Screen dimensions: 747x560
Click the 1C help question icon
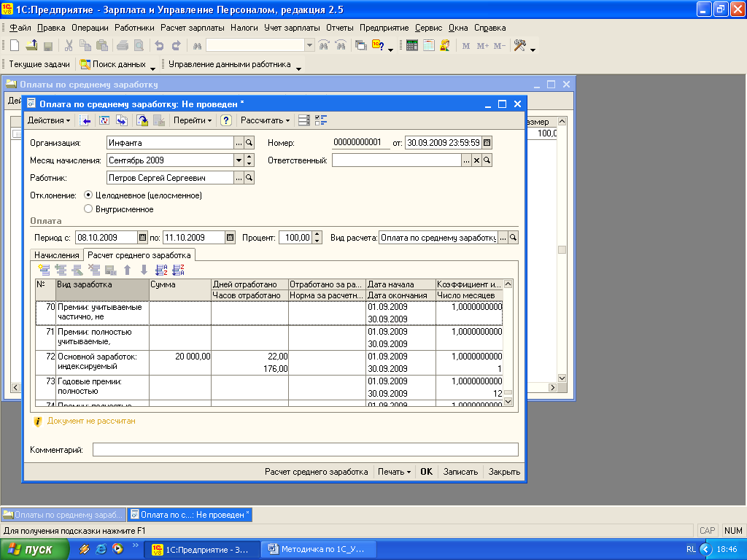[x=379, y=45]
